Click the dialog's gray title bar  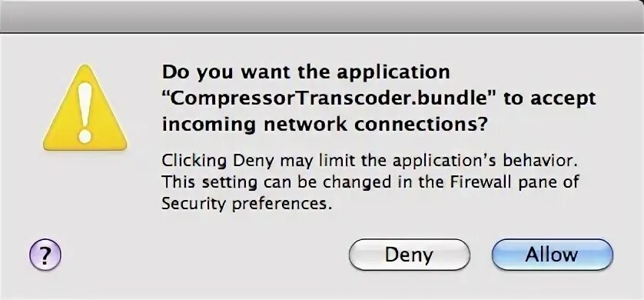(x=322, y=16)
